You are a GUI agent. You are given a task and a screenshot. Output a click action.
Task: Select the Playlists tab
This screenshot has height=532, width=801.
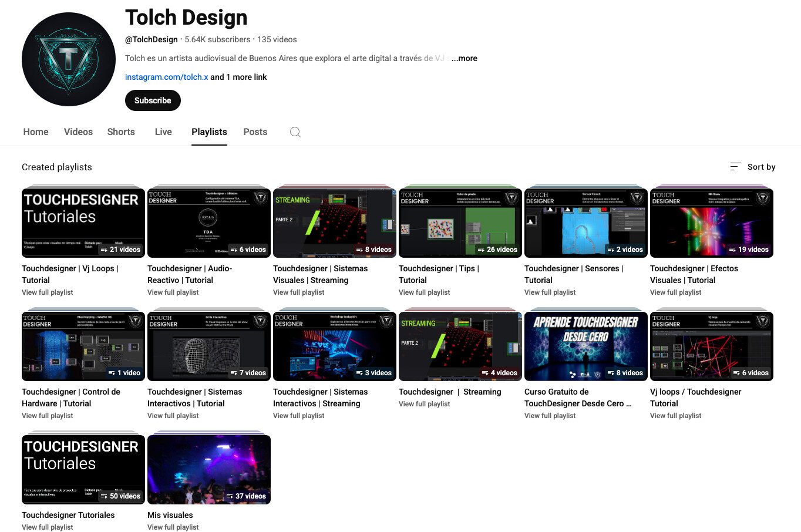coord(209,132)
